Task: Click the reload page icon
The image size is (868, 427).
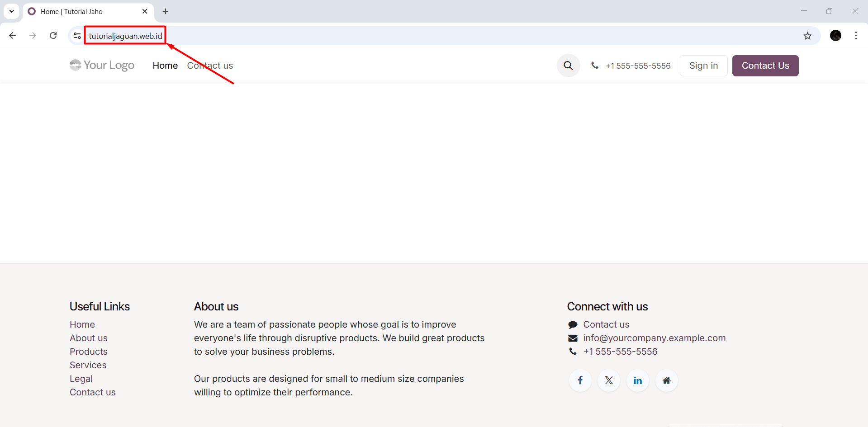Action: pyautogui.click(x=53, y=35)
